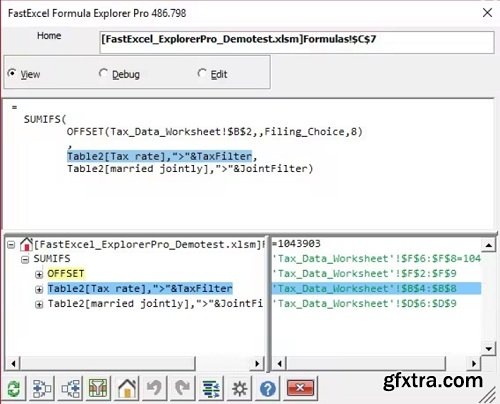Click the cell reference address field
Image resolution: width=500 pixels, height=404 pixels.
pos(297,42)
